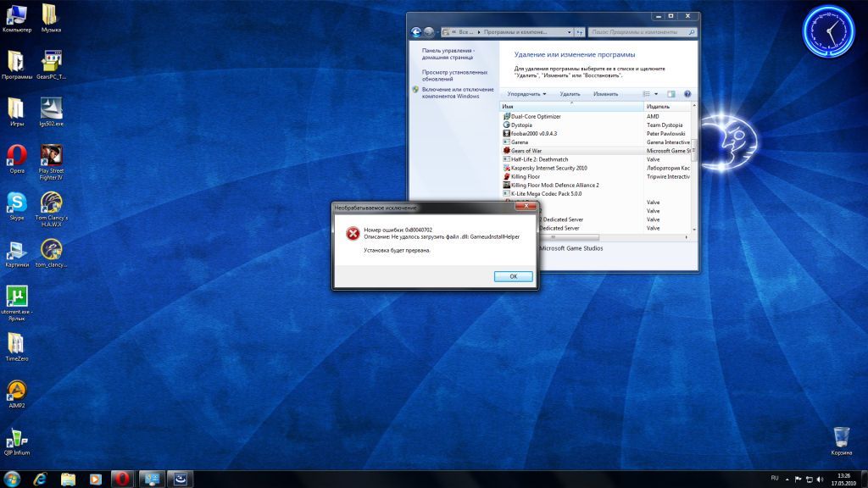This screenshot has height=488, width=868.
Task: Select the utorrent.exe shortcut on desktop
Action: click(17, 303)
